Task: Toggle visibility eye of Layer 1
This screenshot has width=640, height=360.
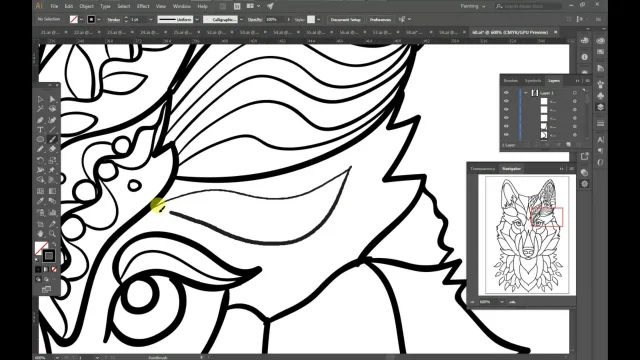Action: point(506,93)
